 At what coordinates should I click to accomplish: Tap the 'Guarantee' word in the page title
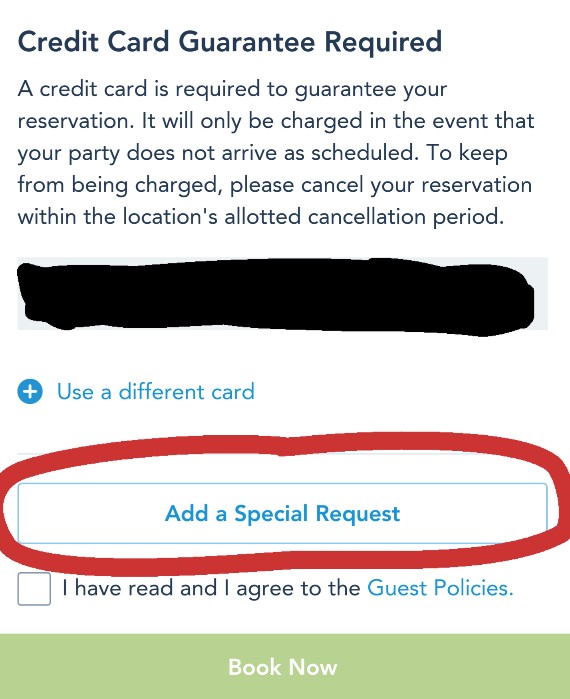click(247, 42)
